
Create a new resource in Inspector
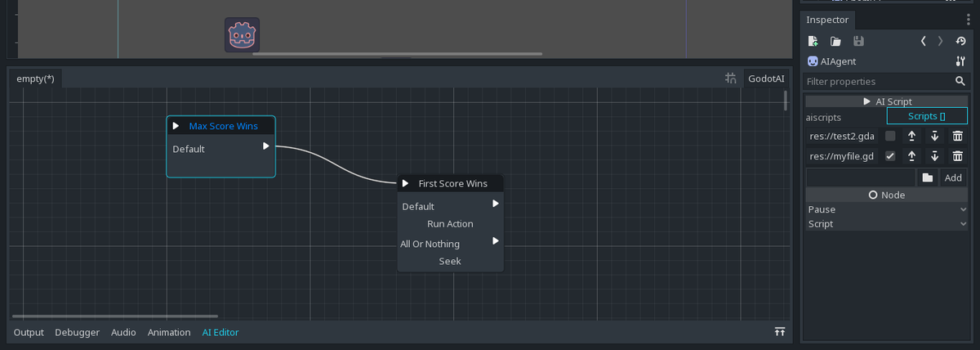[813, 41]
